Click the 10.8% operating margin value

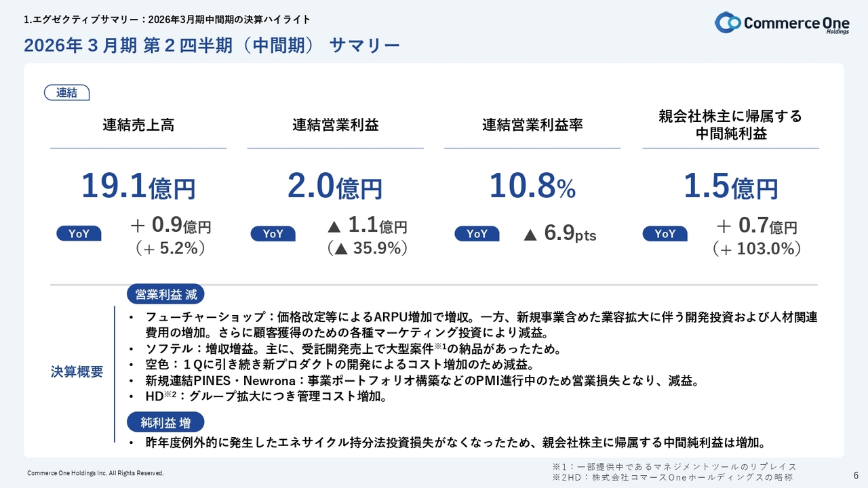[x=532, y=186]
